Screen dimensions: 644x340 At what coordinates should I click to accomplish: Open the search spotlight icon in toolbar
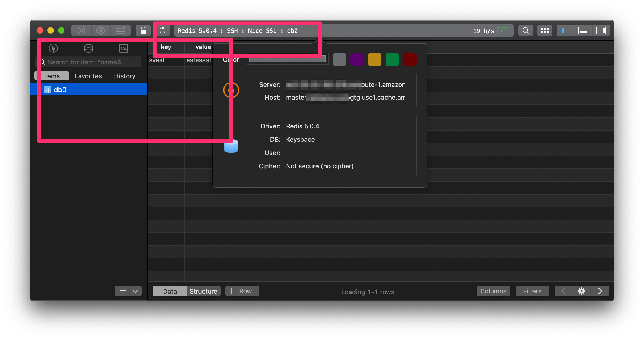coord(525,30)
